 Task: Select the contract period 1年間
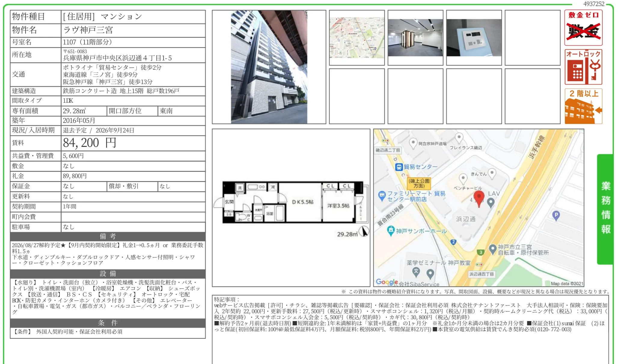[x=69, y=207]
